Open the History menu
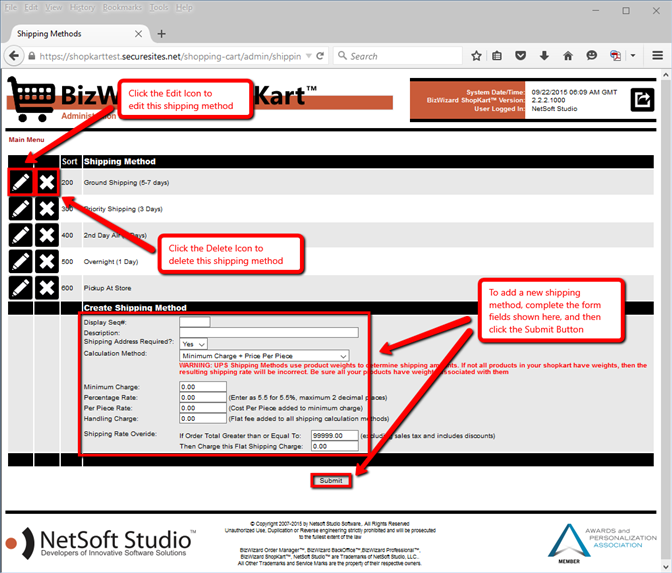The height and width of the screenshot is (573, 672). point(82,8)
